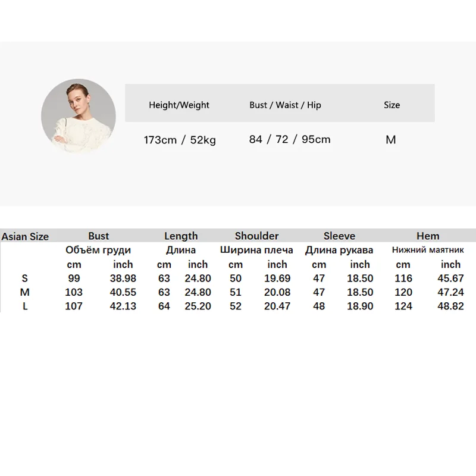
Task: Click the Size header in model info
Action: 392,105
